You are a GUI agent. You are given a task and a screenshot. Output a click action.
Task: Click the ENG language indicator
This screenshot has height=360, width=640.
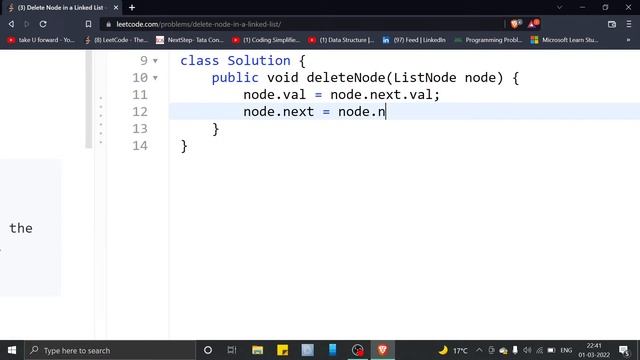(566, 350)
